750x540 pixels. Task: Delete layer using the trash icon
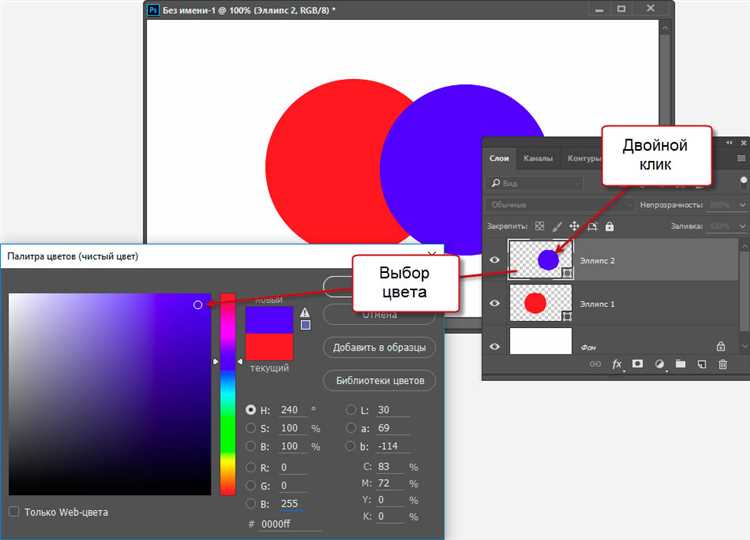click(723, 364)
